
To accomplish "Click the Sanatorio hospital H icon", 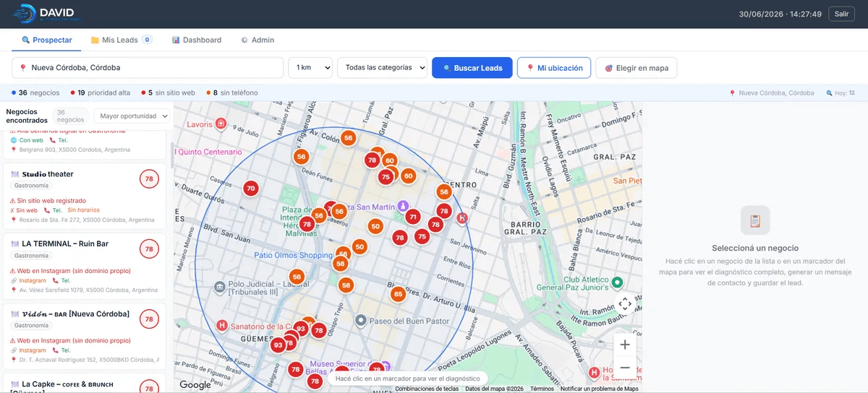I will tap(223, 325).
